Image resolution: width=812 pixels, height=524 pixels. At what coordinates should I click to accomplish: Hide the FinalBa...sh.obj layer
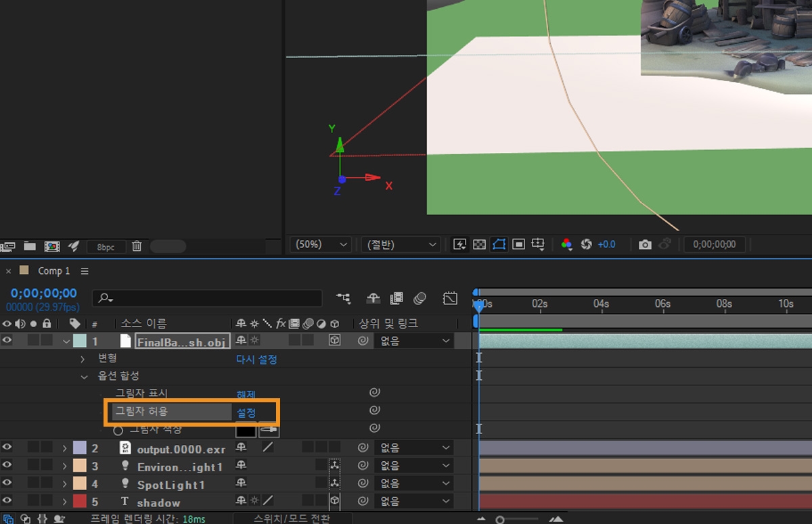(6, 340)
